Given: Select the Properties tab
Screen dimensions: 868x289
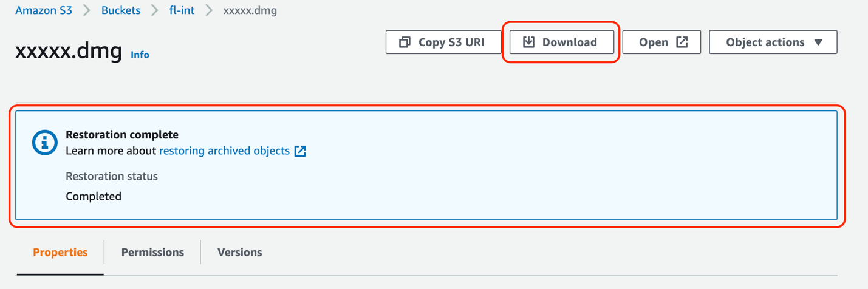Looking at the screenshot, I should click(60, 253).
